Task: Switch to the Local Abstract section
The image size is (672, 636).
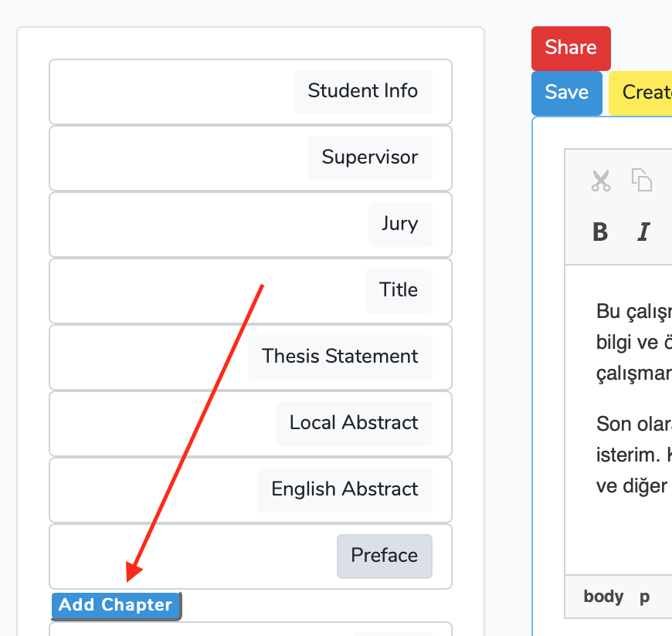Action: (353, 423)
